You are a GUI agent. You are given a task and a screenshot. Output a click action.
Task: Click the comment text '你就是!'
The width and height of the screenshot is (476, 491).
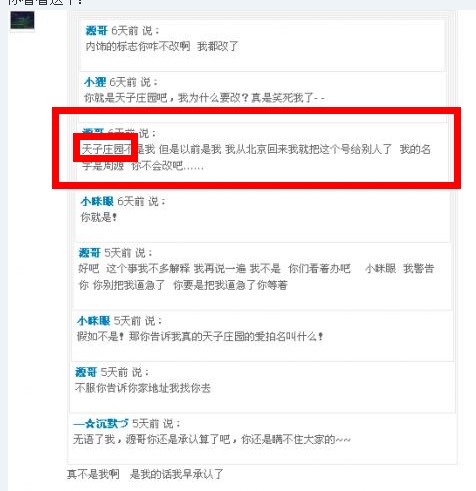99,217
